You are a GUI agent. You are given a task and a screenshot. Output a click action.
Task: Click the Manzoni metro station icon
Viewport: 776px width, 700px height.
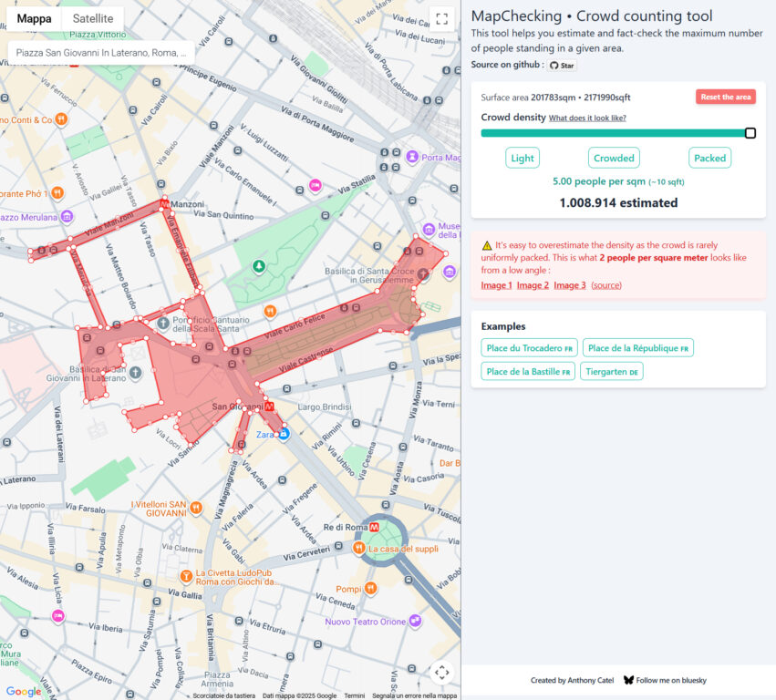click(164, 205)
